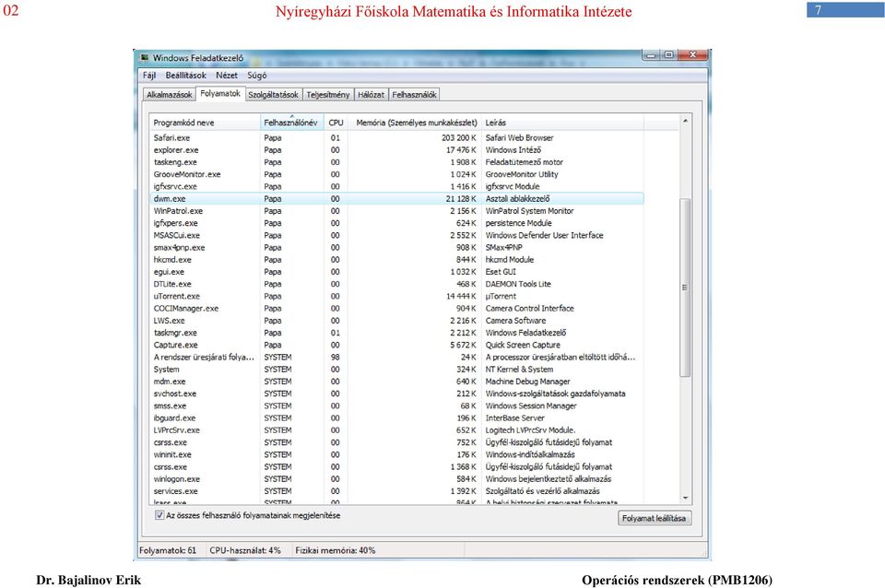Sort by Leírás column header
This screenshot has height=588, width=885.
click(x=562, y=123)
